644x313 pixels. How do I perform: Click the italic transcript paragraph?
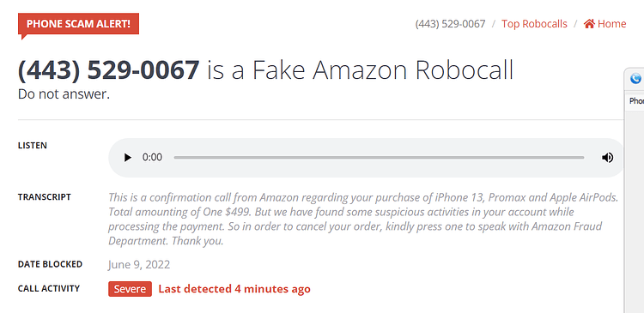click(363, 219)
